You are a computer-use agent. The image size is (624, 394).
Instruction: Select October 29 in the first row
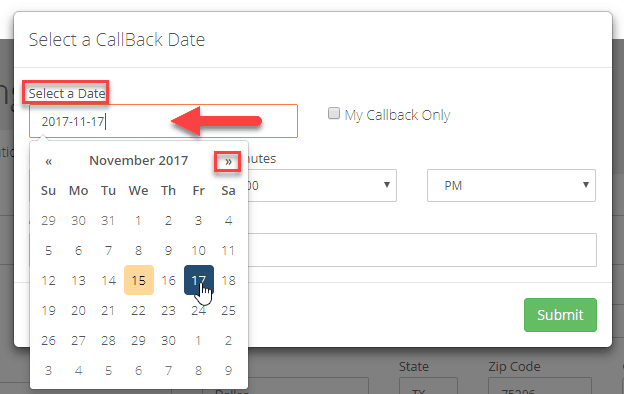49,220
